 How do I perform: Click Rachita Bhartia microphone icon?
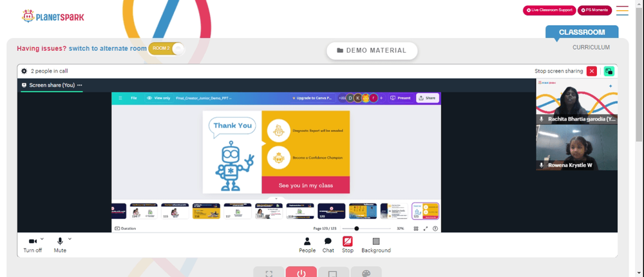pos(542,119)
